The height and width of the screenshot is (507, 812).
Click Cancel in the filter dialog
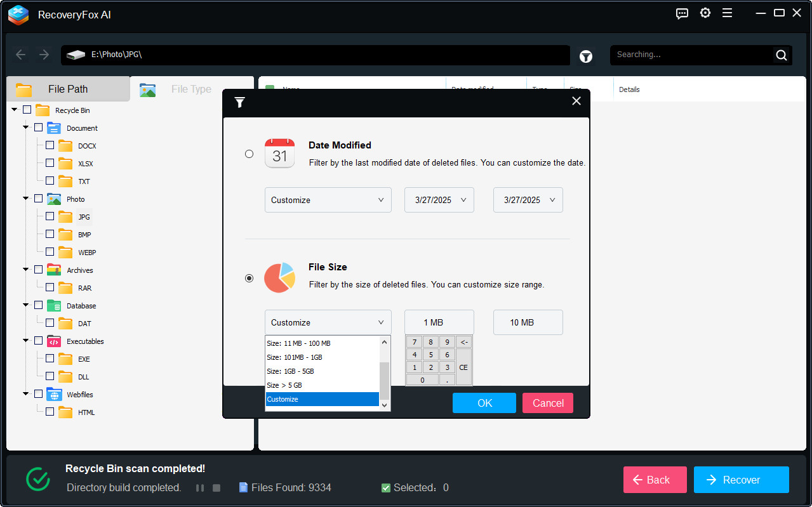(x=548, y=403)
